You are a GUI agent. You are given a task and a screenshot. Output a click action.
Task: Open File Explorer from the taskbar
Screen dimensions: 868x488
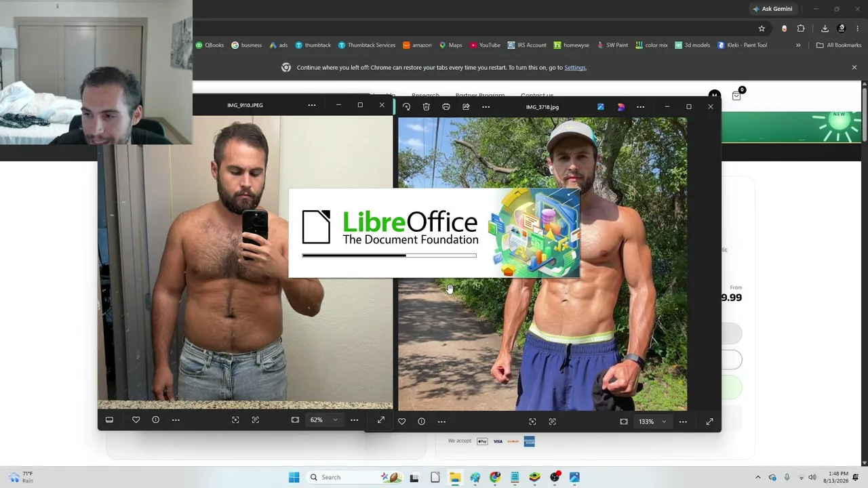pos(455,477)
